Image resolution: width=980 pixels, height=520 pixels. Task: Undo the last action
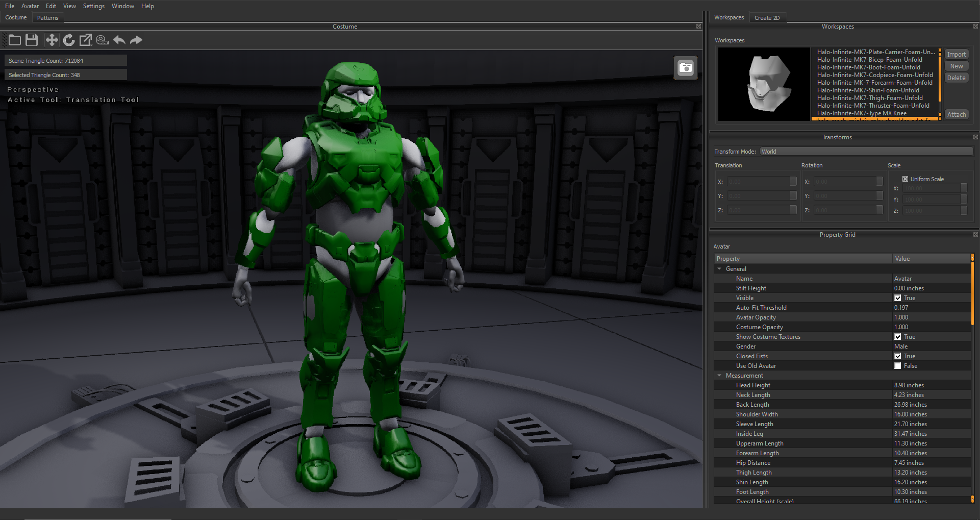coord(119,40)
